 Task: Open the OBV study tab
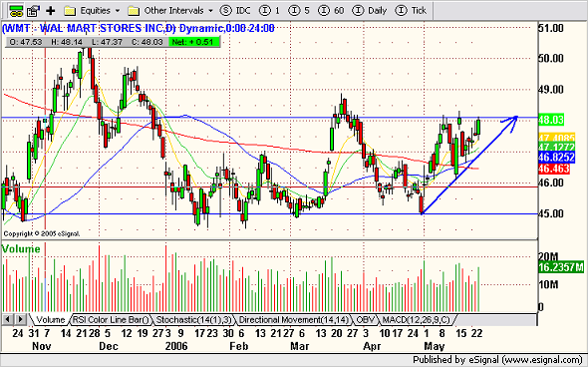click(x=365, y=320)
